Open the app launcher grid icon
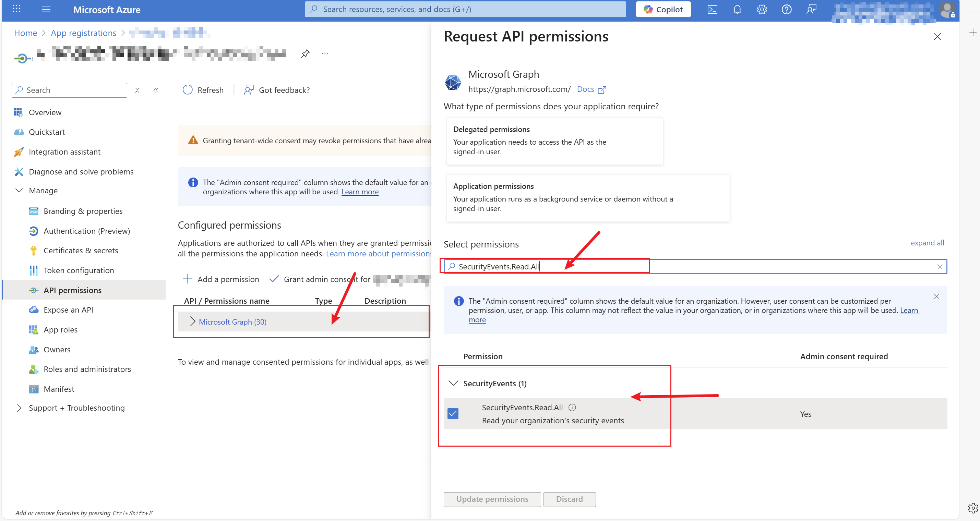980x521 pixels. [16, 9]
